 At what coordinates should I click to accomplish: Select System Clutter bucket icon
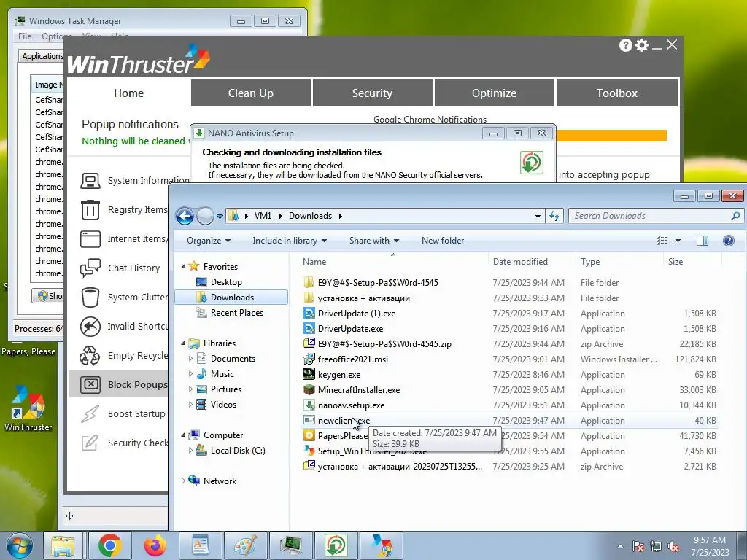(90, 297)
